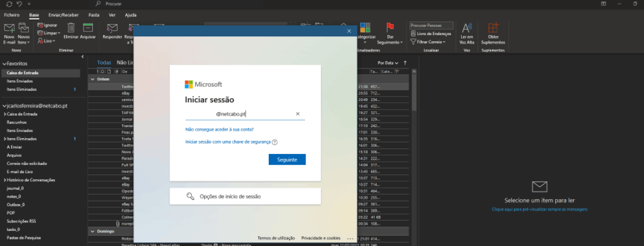Collapse the Favoritos section
This screenshot has height=246, width=644.
tap(4, 64)
